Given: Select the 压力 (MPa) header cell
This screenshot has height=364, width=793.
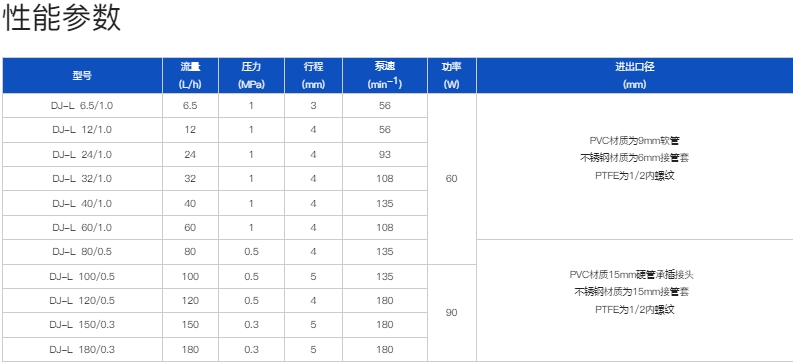Looking at the screenshot, I should (x=251, y=76).
